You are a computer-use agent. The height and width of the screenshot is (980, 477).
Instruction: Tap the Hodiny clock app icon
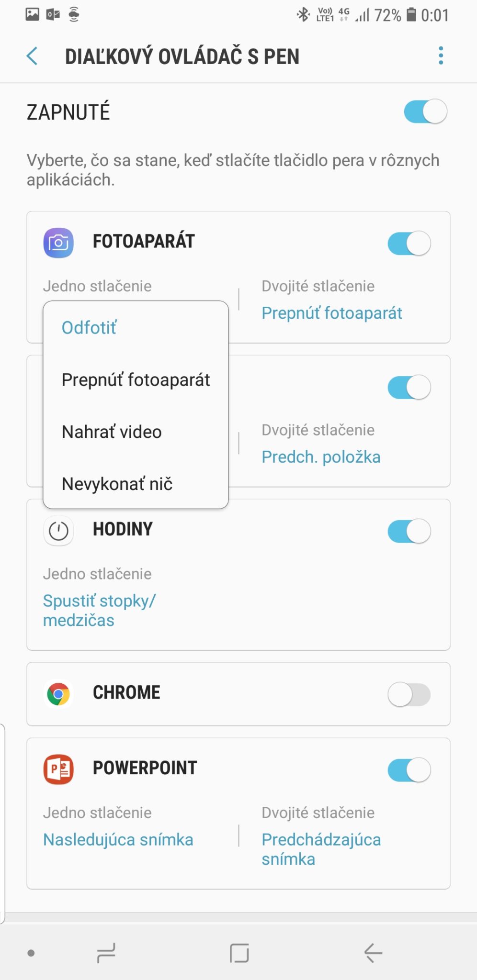58,531
